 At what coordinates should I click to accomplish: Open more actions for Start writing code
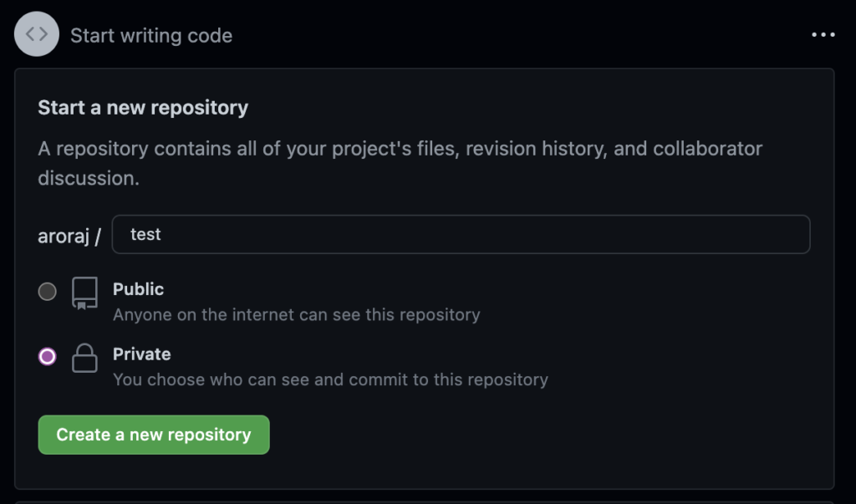click(823, 33)
